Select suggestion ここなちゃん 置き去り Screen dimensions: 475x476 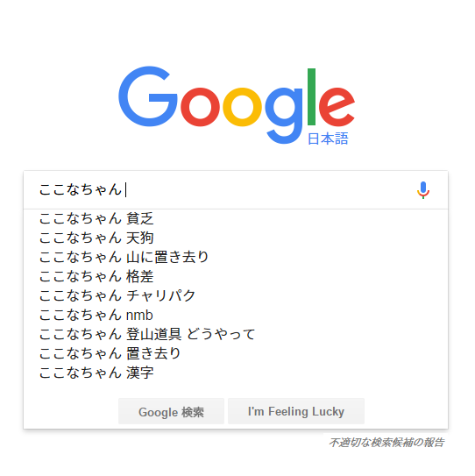(236, 353)
